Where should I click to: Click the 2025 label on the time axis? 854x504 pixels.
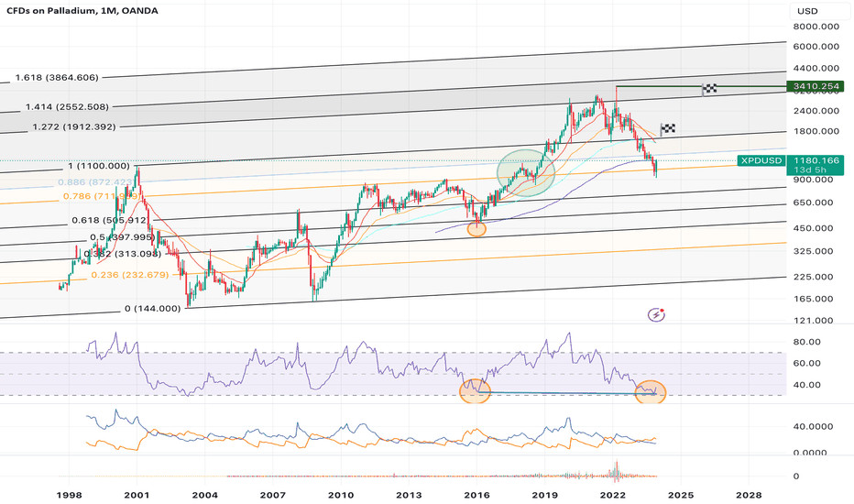(679, 494)
